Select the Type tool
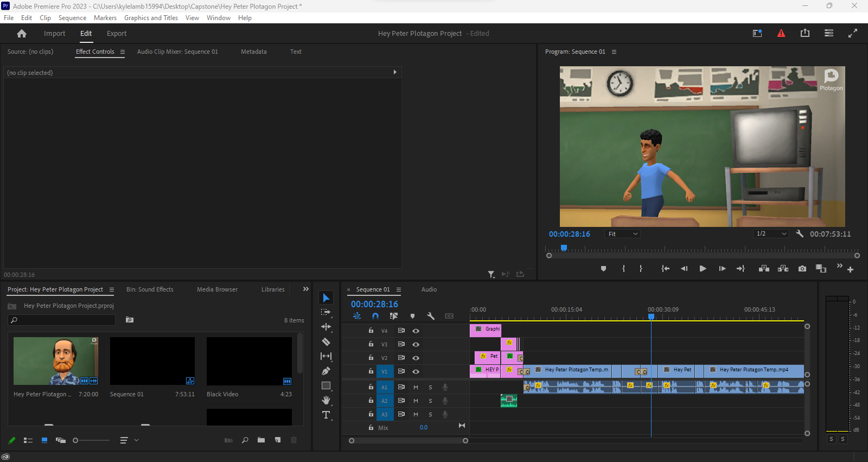 (x=326, y=415)
